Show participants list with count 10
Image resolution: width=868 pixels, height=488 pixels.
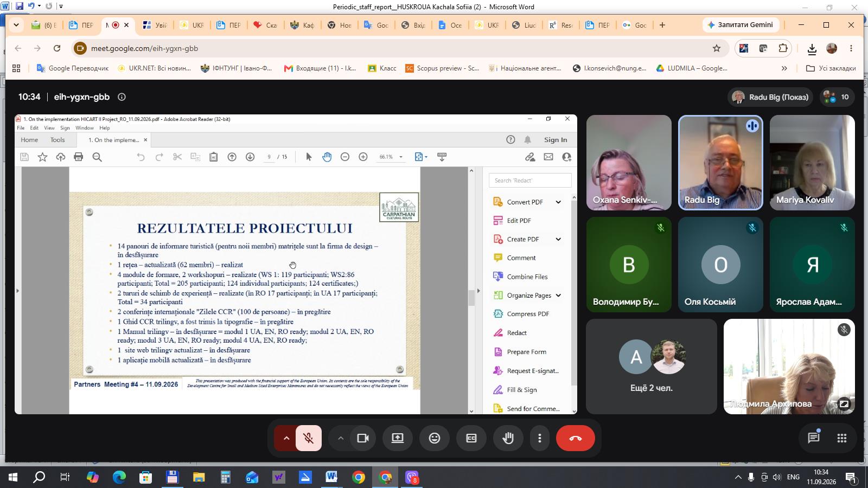tap(837, 97)
